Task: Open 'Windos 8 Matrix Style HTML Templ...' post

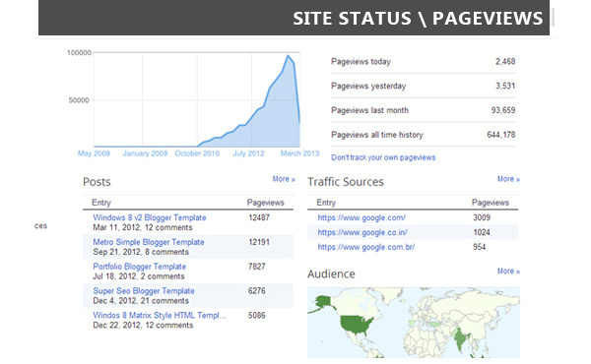Action: 160,316
